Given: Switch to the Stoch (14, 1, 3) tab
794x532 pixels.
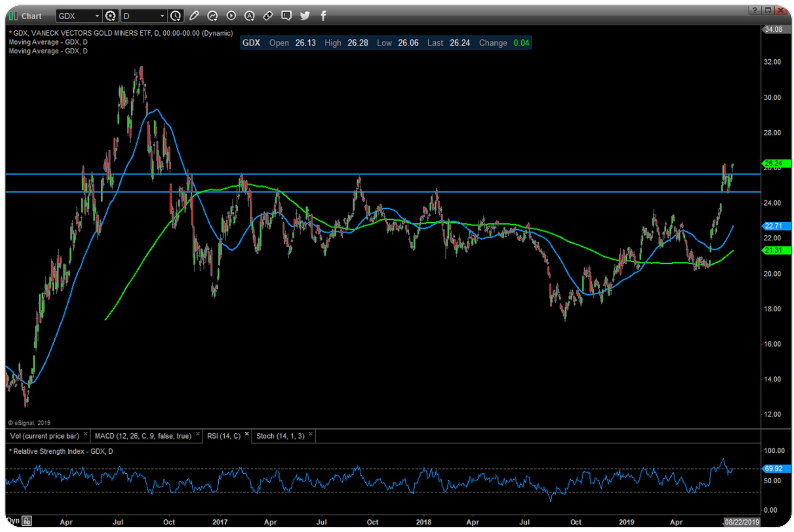Looking at the screenshot, I should 280,436.
